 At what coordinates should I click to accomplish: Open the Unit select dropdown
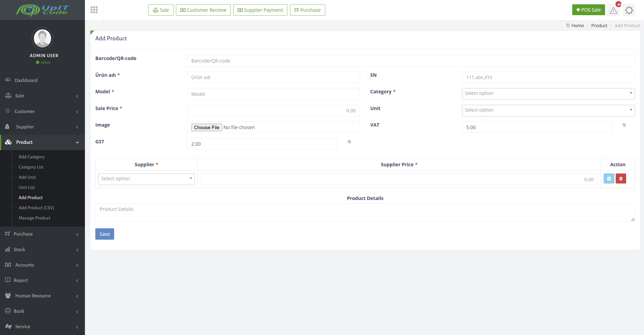548,110
